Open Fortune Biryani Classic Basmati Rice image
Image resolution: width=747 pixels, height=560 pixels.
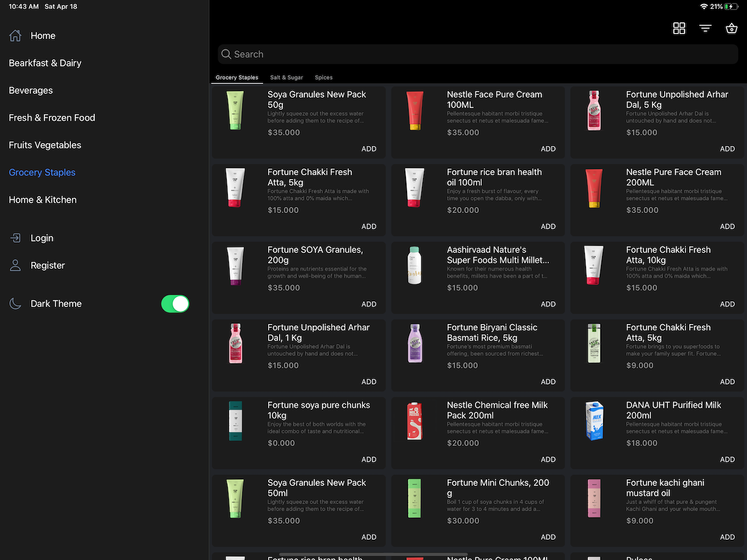tap(415, 343)
